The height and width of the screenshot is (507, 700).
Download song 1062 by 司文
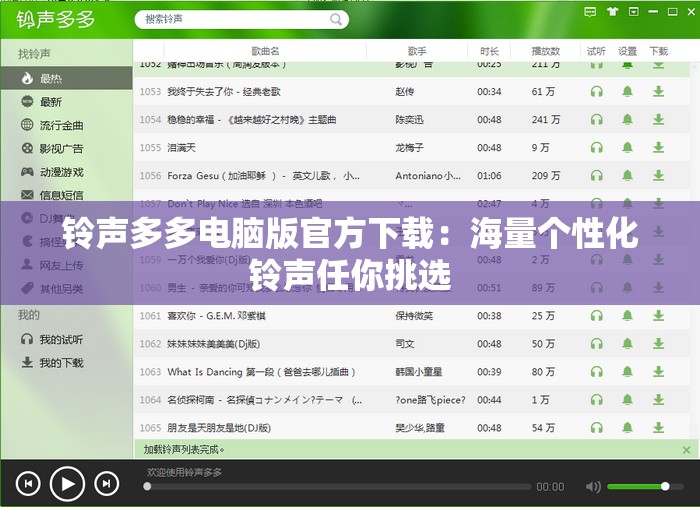(658, 344)
